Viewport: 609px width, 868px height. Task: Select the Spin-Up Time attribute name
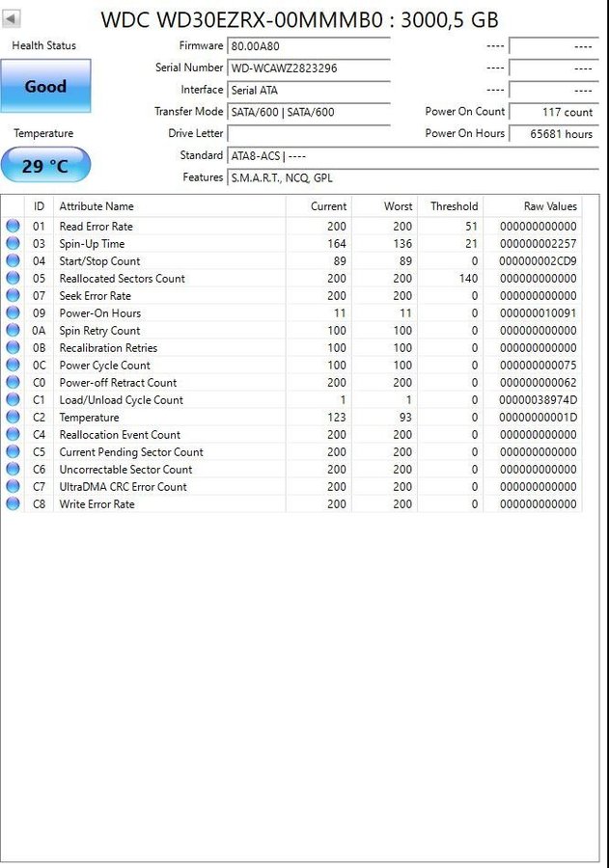(x=92, y=244)
